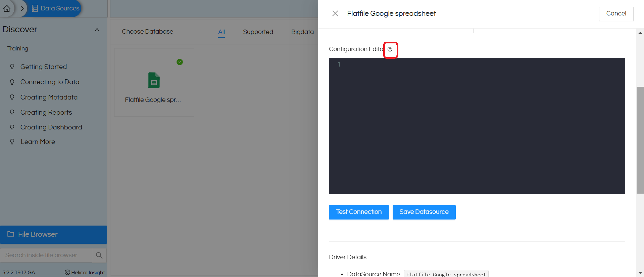Open the Learn More link
The image size is (644, 277).
click(38, 142)
